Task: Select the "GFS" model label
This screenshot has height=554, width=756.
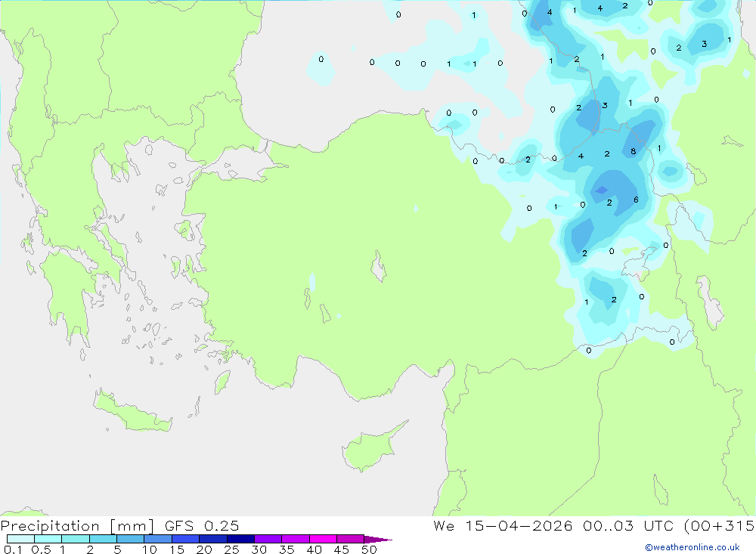Action: (x=179, y=526)
